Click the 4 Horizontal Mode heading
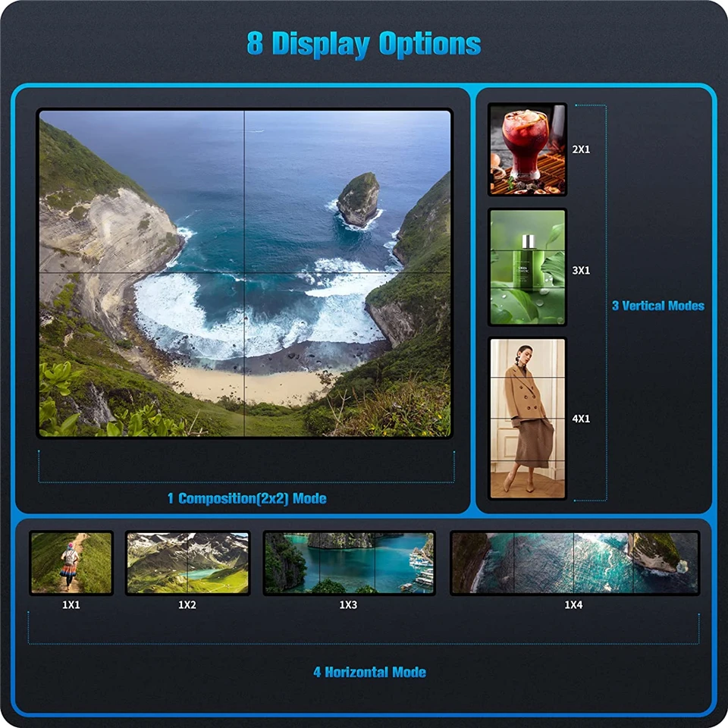Viewport: 728px width, 728px height. 370,670
